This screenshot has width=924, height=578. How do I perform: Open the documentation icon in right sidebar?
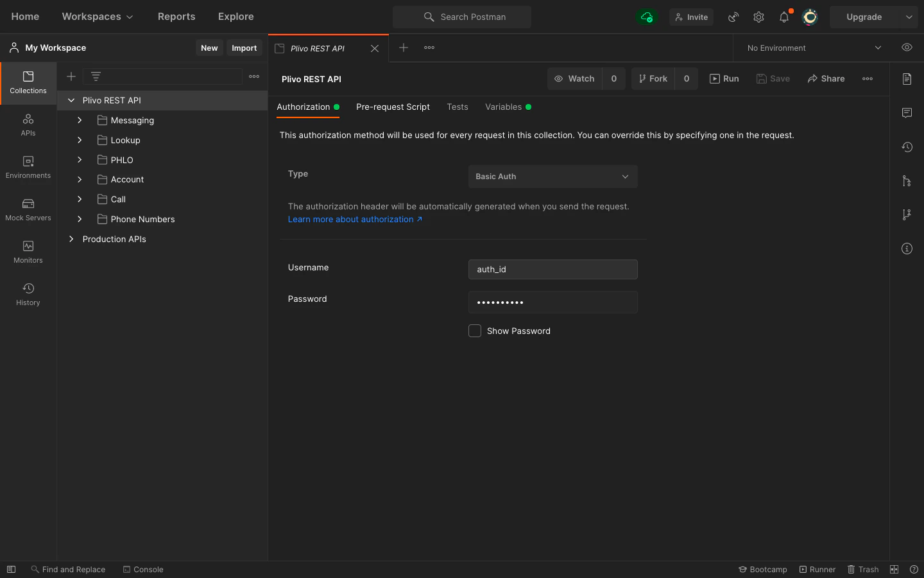[907, 79]
